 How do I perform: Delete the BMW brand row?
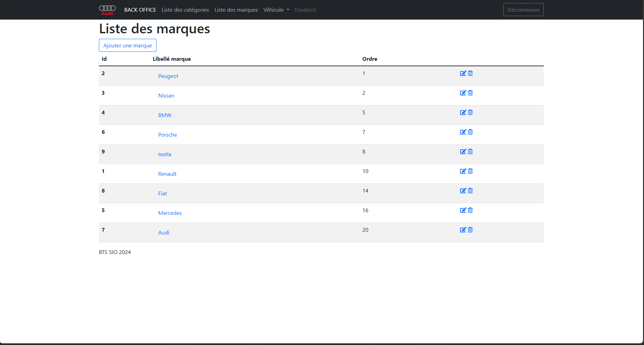click(x=470, y=112)
